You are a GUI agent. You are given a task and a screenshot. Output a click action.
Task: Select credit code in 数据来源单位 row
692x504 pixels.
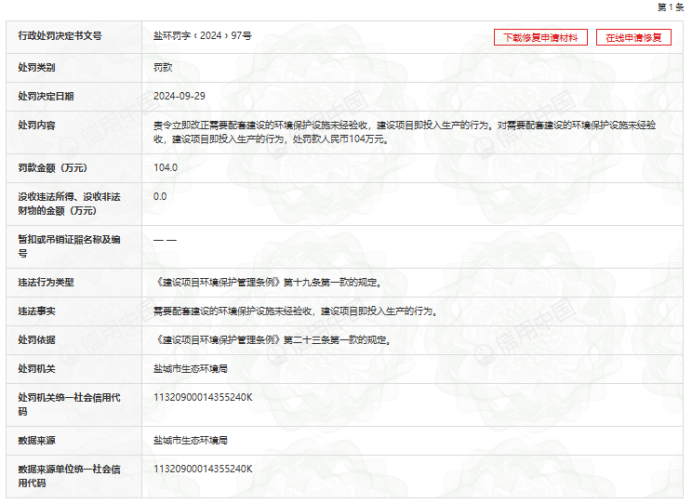point(203,469)
